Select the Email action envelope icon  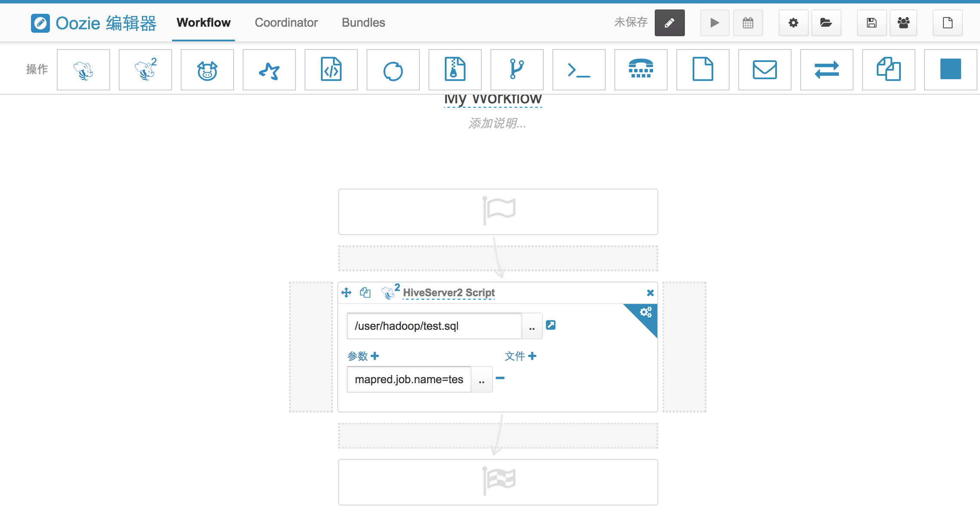765,70
